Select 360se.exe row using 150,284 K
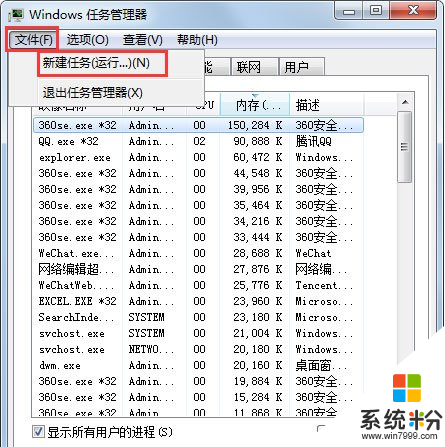Image resolution: width=445 pixels, height=447 pixels. 198,125
